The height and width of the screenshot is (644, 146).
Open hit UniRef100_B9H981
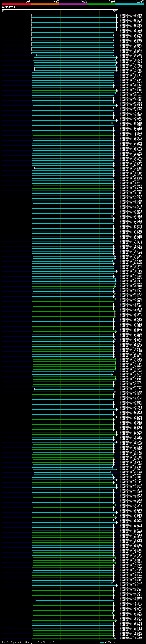[131, 17]
